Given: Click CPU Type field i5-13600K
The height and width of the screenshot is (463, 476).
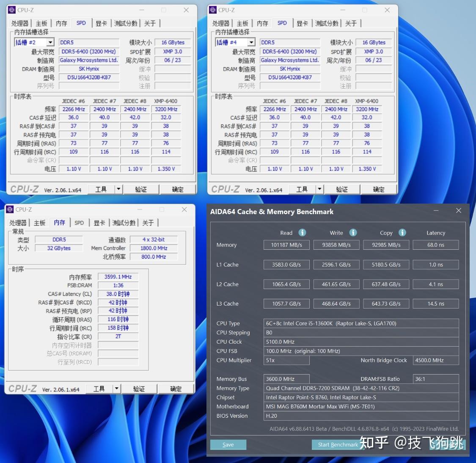Looking at the screenshot, I should pos(361,323).
